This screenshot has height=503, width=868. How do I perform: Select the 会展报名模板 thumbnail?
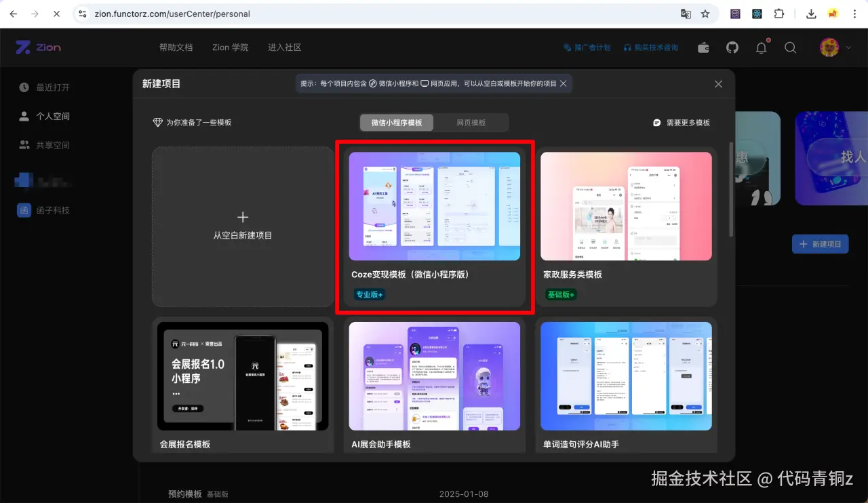[243, 376]
